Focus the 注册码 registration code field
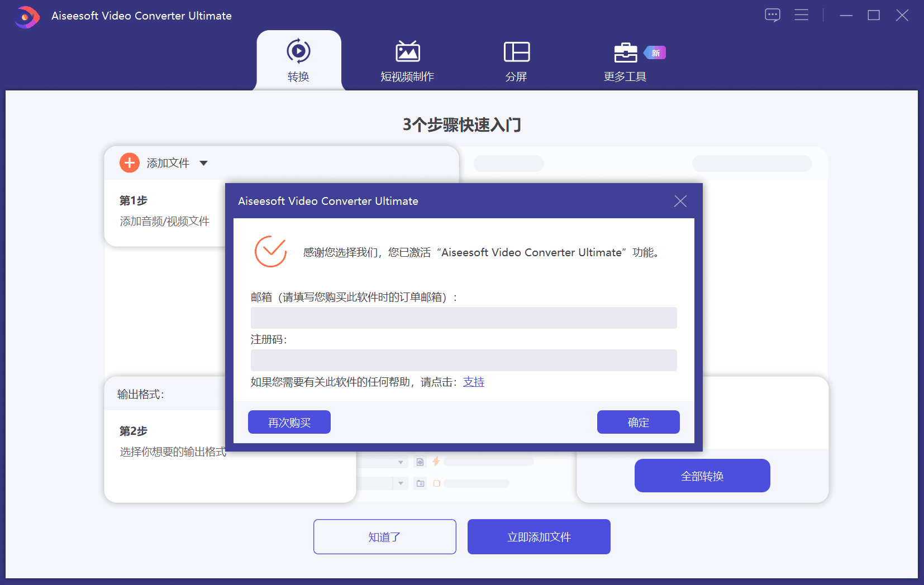The image size is (924, 585). coord(464,360)
